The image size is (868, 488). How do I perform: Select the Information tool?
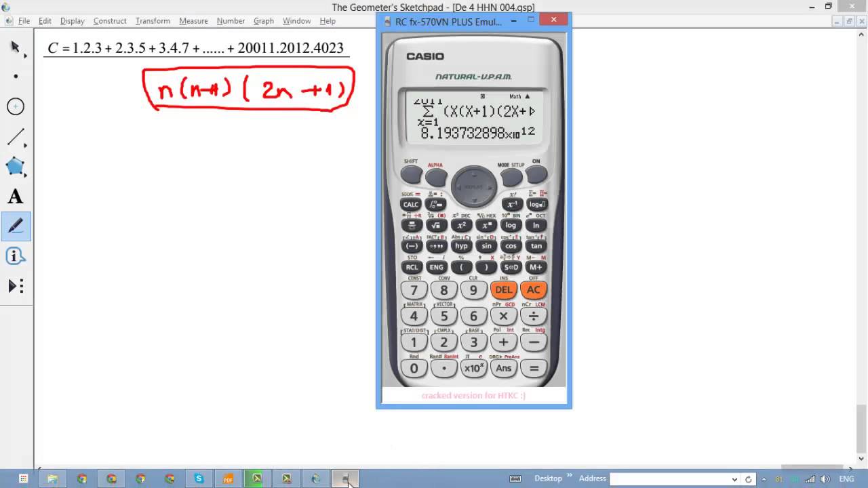[x=16, y=256]
